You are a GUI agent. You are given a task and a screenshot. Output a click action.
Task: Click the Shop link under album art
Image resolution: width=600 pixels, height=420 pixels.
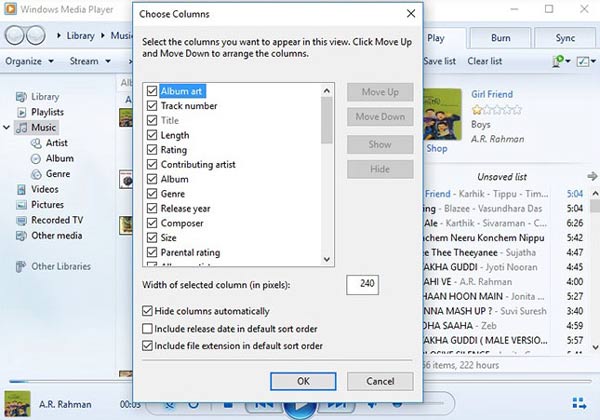437,148
